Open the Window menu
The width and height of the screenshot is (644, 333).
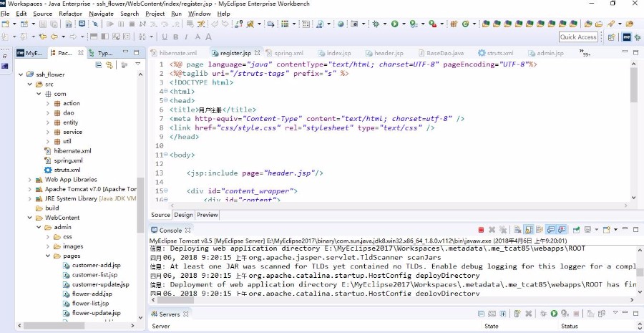coord(199,14)
